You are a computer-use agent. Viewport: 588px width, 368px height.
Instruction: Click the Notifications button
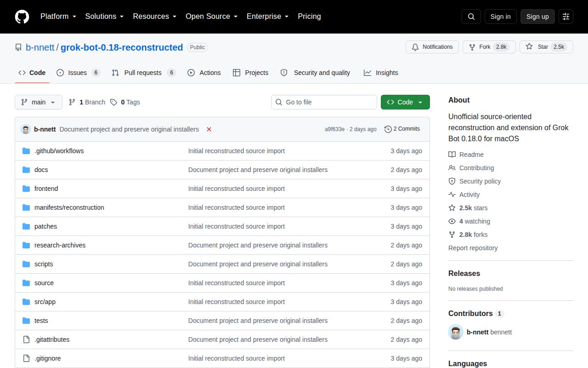(x=432, y=47)
